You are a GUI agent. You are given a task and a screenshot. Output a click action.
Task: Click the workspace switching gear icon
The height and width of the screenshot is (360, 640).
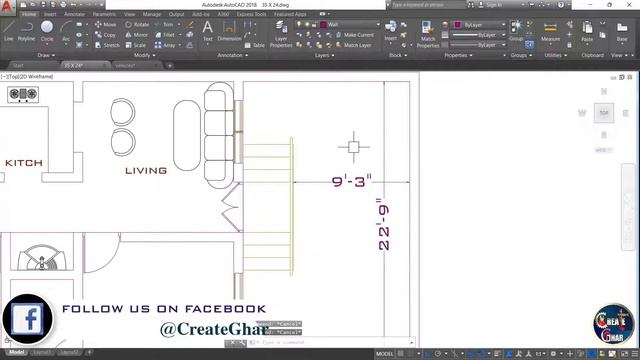(553, 353)
